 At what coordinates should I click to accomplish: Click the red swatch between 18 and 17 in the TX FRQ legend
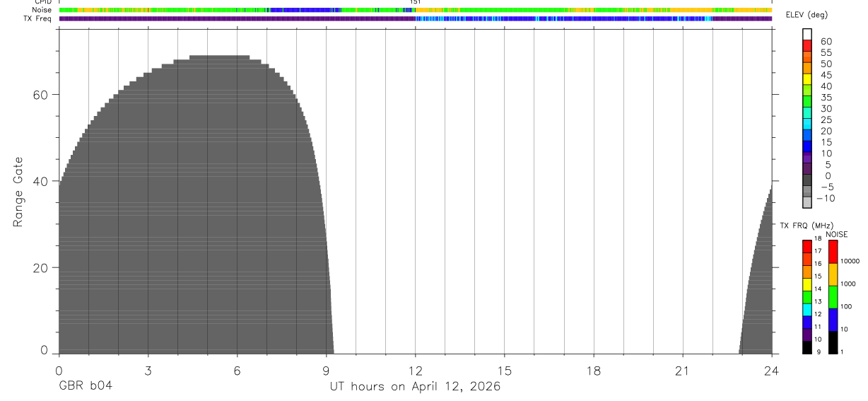pos(807,246)
